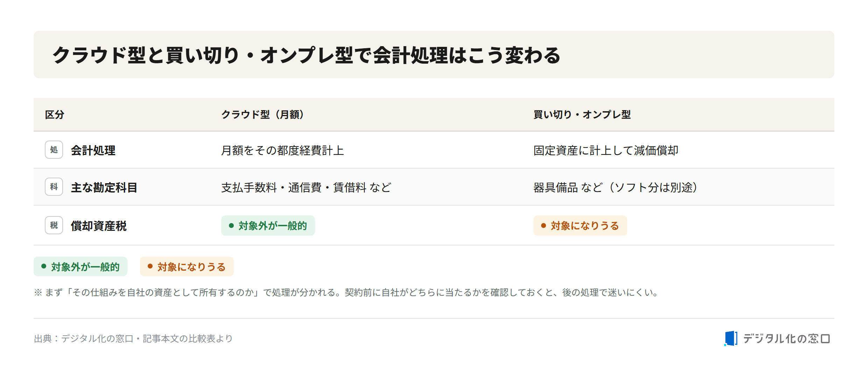Screen dimensions: 868x379
Task: Click the orange 対象になりうる legend chip
Action: pyautogui.click(x=187, y=266)
